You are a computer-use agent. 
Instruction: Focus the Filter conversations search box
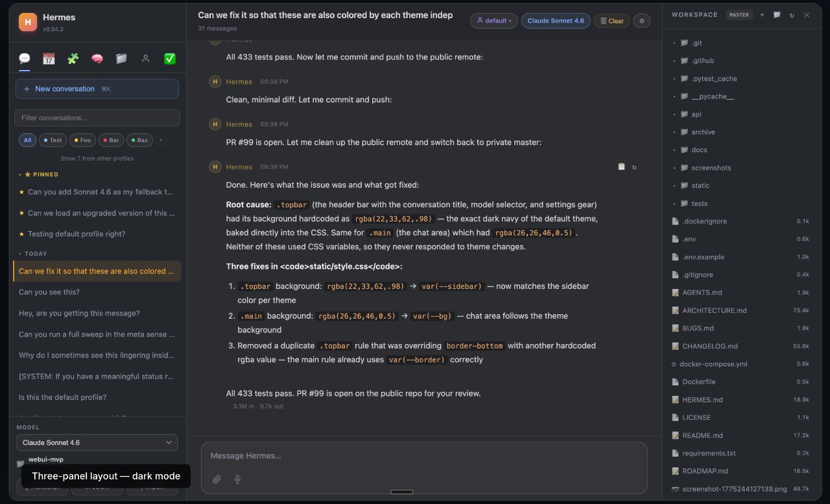[x=97, y=118]
